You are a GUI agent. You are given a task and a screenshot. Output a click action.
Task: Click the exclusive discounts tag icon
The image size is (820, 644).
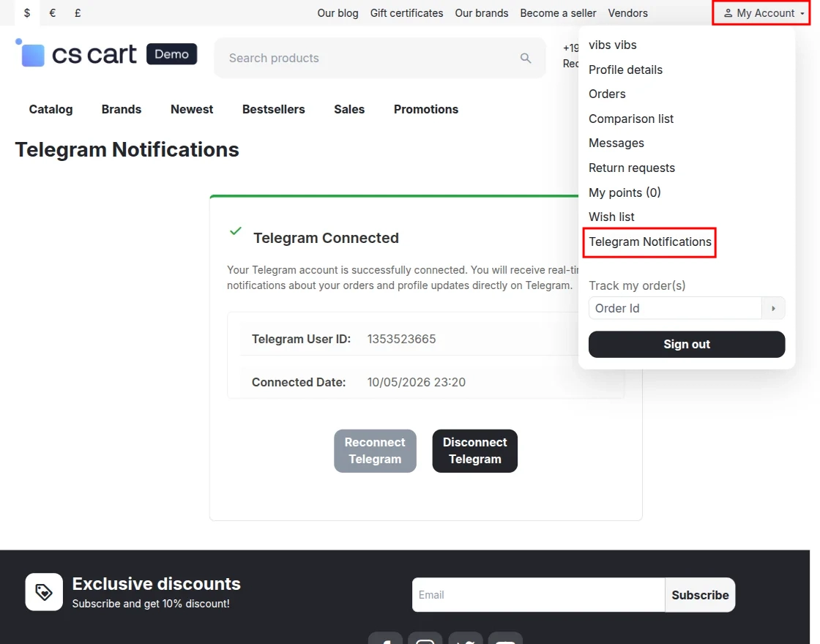tap(44, 592)
